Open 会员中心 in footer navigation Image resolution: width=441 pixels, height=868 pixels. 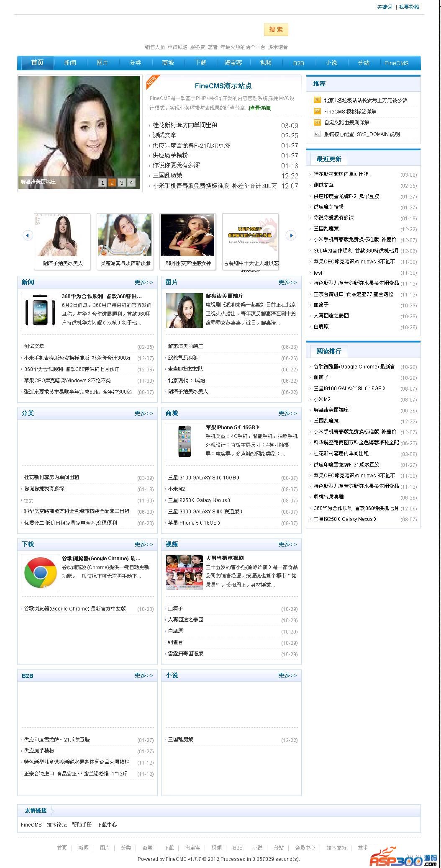pos(305,847)
